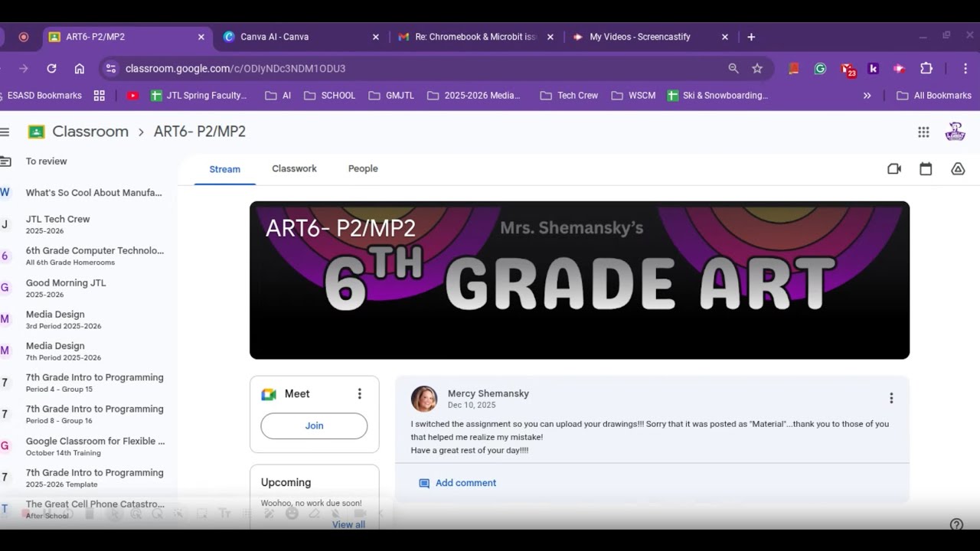Open the Grammarly extension
The width and height of the screenshot is (980, 551).
[820, 68]
